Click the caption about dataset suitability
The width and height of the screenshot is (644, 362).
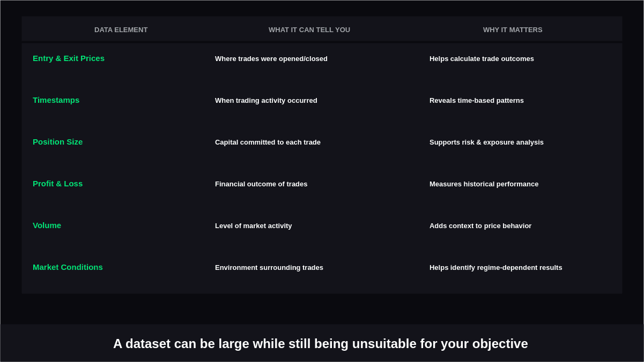pyautogui.click(x=321, y=344)
